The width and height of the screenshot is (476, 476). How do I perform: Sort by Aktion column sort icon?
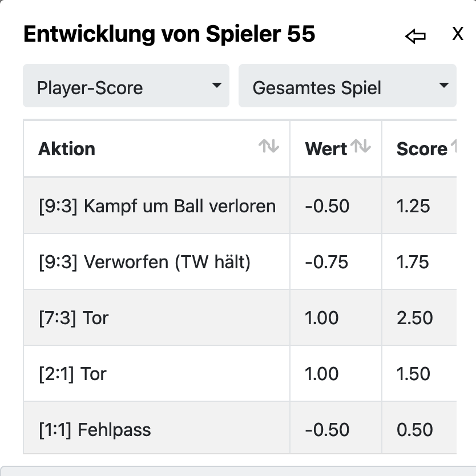268,147
